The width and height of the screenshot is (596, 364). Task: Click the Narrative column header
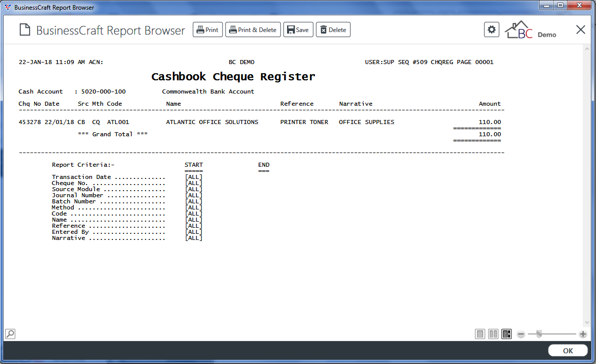(356, 104)
